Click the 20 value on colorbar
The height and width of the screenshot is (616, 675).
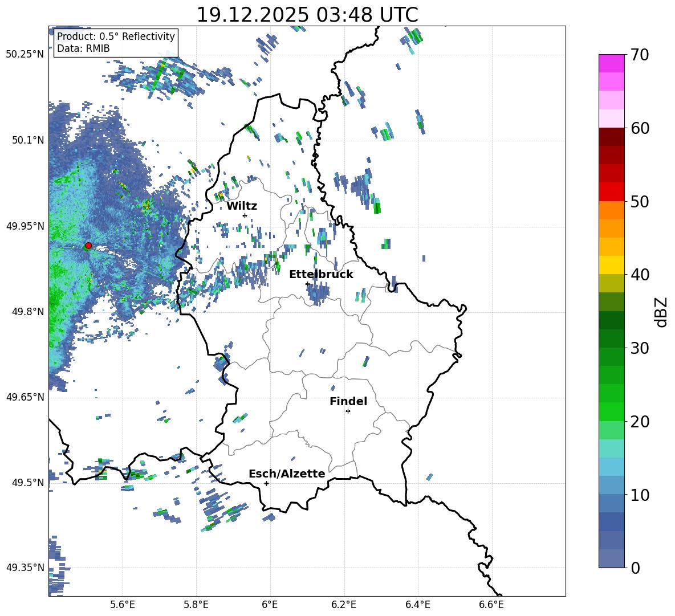tap(639, 422)
